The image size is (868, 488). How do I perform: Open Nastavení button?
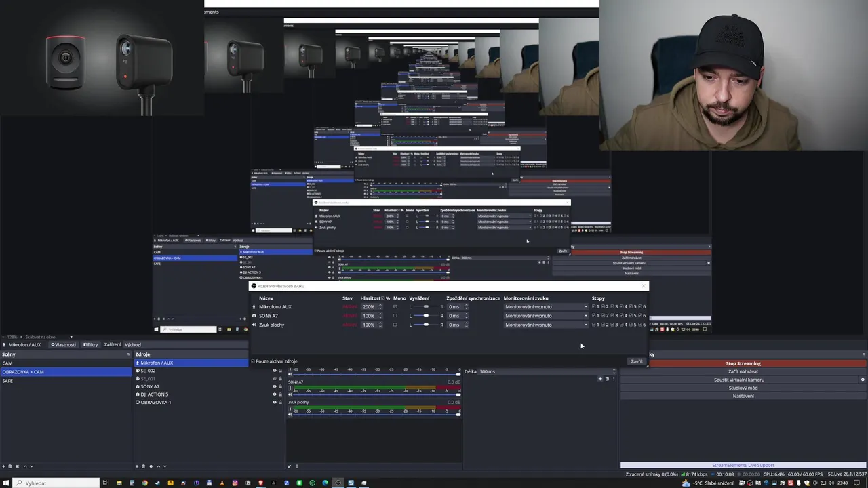pyautogui.click(x=743, y=396)
